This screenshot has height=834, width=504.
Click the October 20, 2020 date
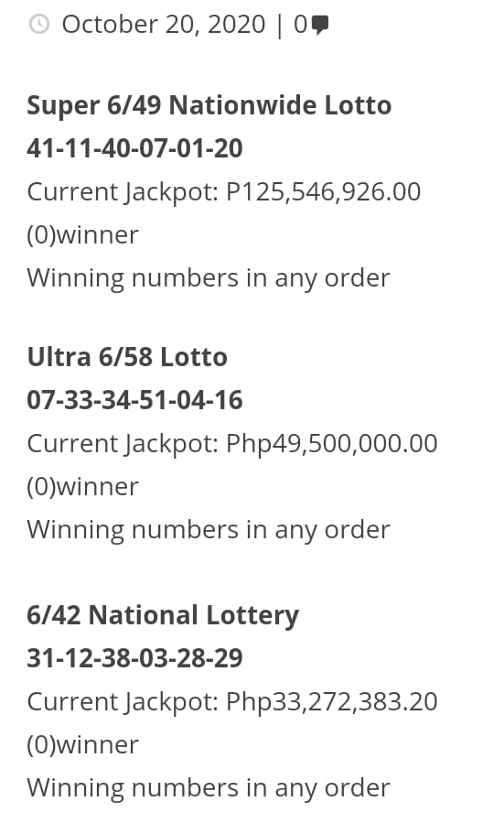[163, 25]
